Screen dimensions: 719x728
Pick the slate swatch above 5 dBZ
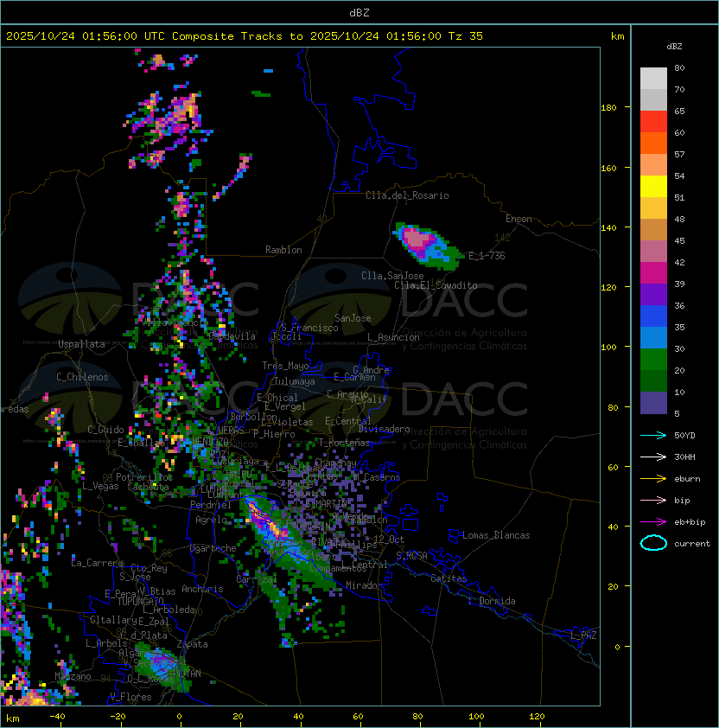pos(653,403)
